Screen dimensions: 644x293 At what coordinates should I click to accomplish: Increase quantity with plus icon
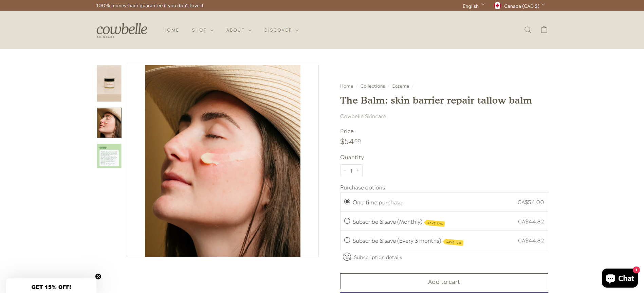(x=358, y=170)
